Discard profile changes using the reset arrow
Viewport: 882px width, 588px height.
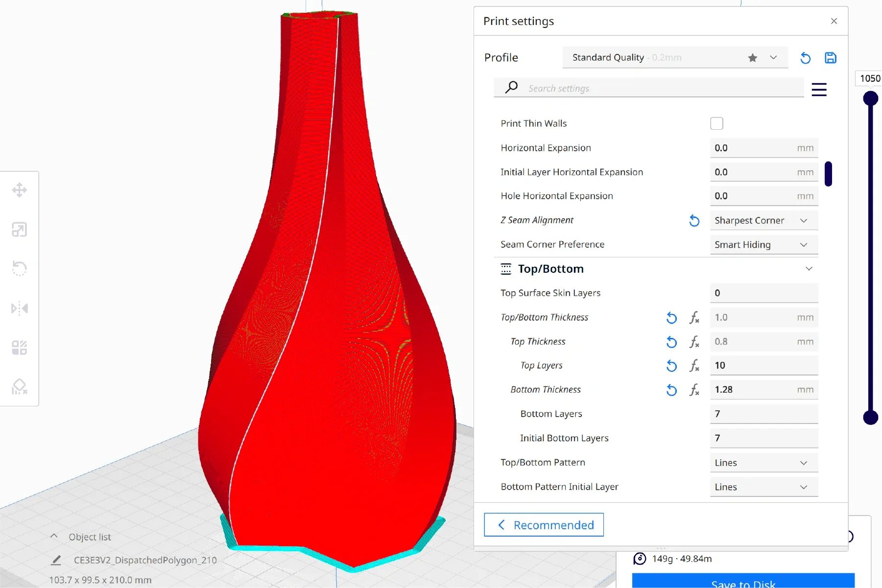tap(805, 58)
